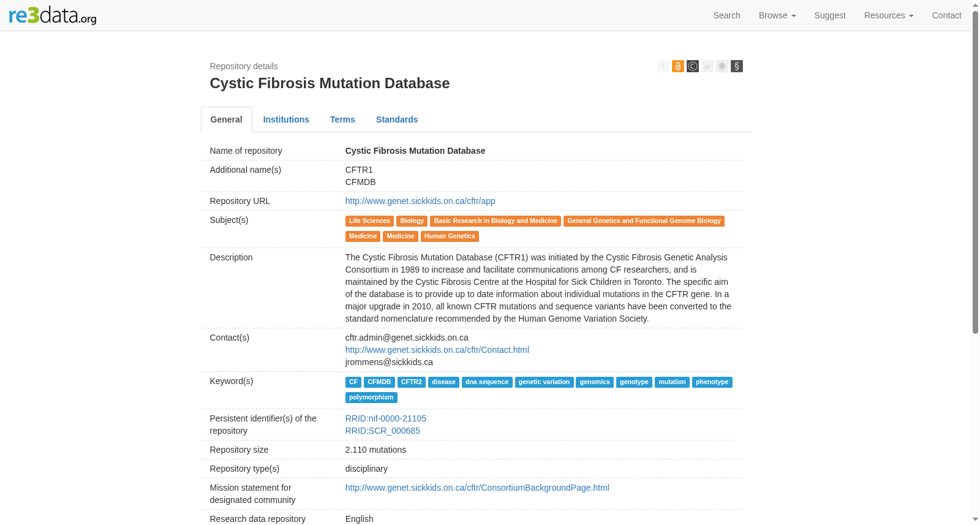
Task: Click the phenotype keyword tag
Action: click(x=712, y=382)
